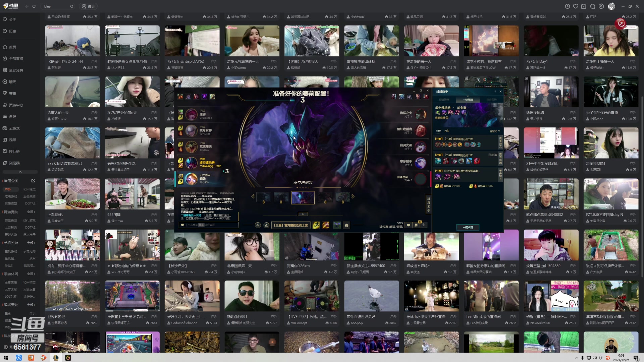Screen dimensions: 644x362
Task: Open 页游中心 in the sidebar
Action: tap(13, 105)
